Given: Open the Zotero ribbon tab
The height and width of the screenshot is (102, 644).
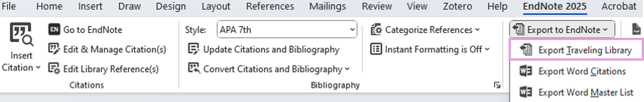Looking at the screenshot, I should pyautogui.click(x=457, y=6).
